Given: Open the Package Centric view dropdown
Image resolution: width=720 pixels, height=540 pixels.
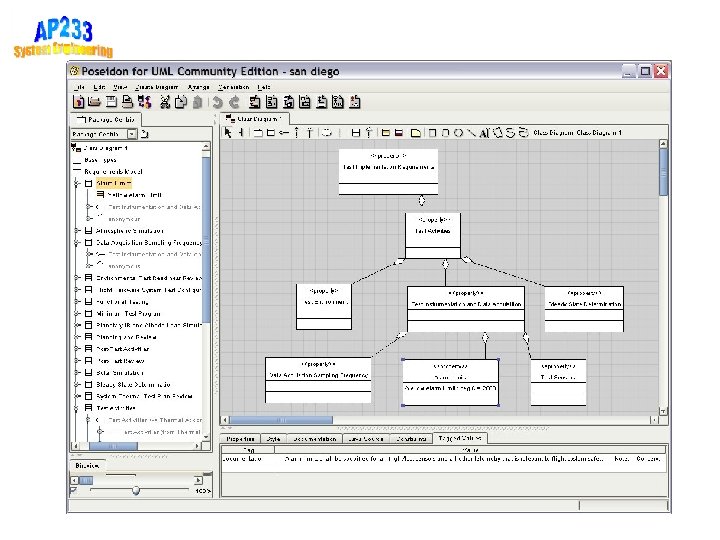Looking at the screenshot, I should coord(132,134).
